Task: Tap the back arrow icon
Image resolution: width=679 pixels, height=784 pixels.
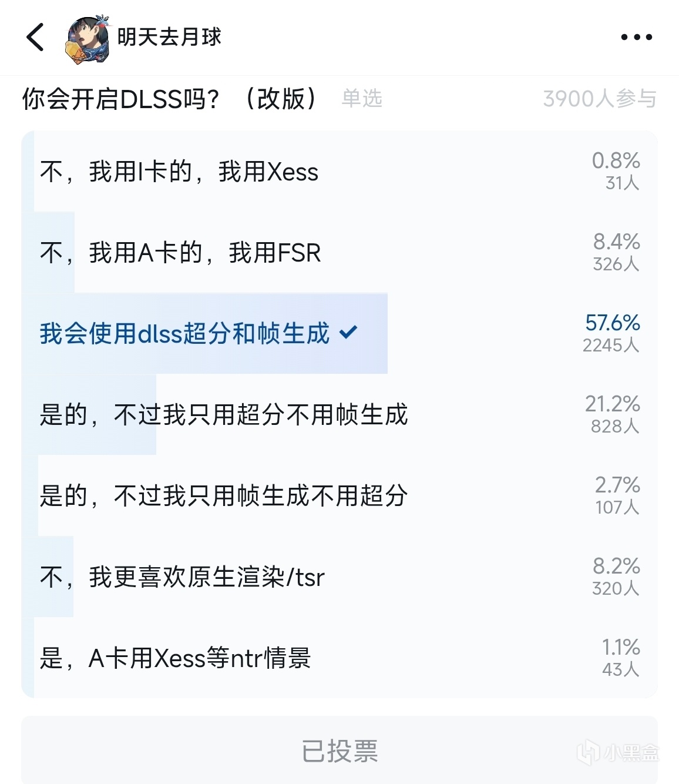Action: [x=35, y=37]
